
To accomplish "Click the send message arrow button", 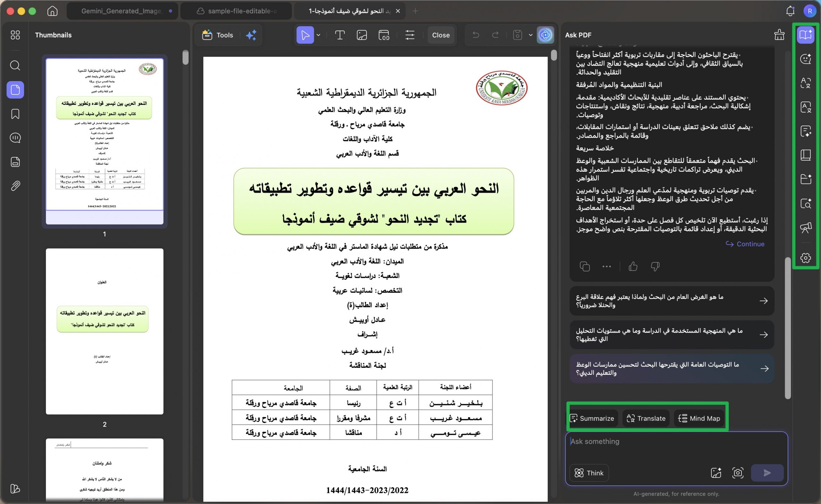I will coord(767,473).
